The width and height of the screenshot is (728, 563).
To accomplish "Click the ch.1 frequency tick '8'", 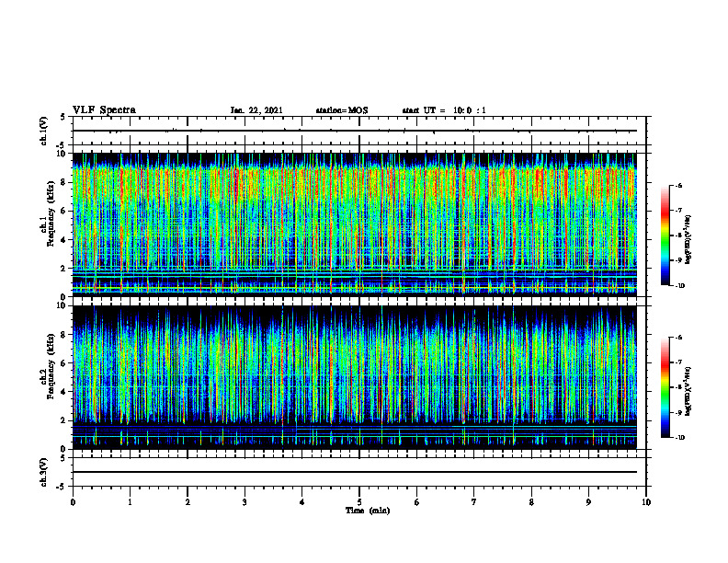I will tap(63, 182).
